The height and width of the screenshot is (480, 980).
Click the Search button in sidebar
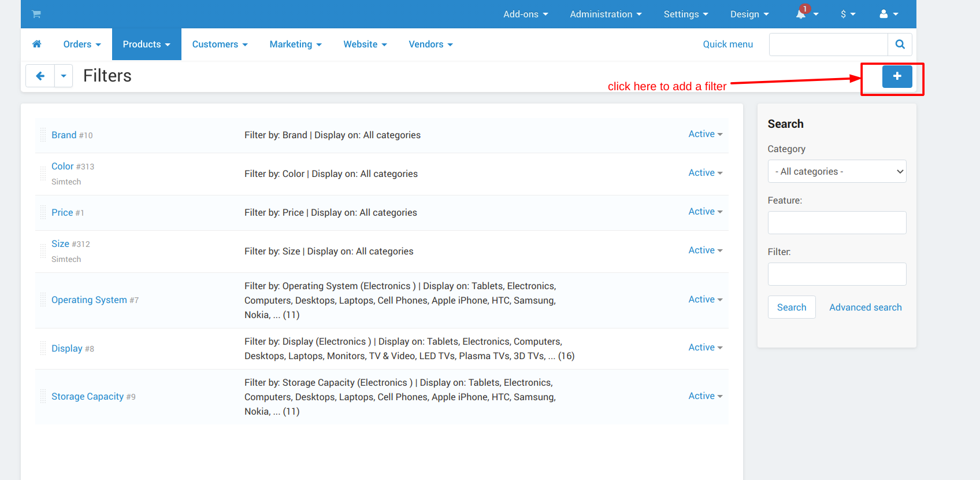click(x=791, y=308)
